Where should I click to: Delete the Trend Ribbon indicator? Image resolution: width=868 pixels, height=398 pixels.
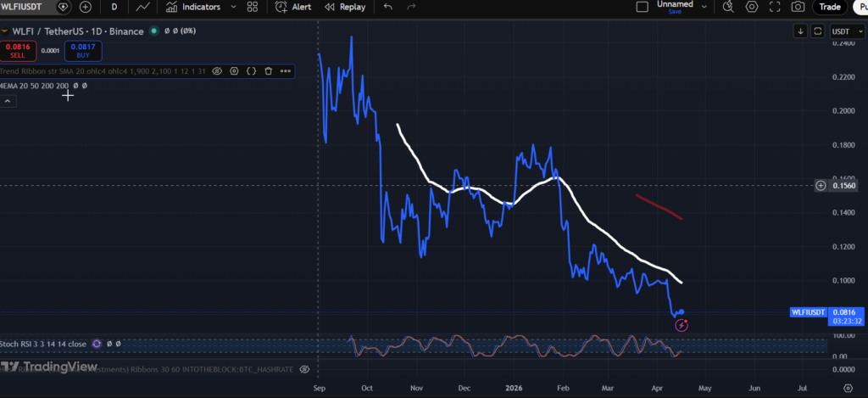pyautogui.click(x=268, y=71)
